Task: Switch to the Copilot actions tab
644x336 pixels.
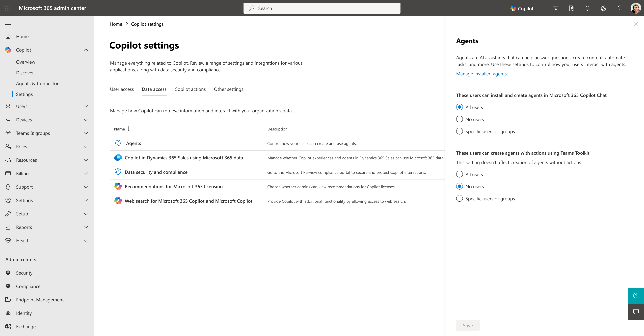Action: point(190,89)
